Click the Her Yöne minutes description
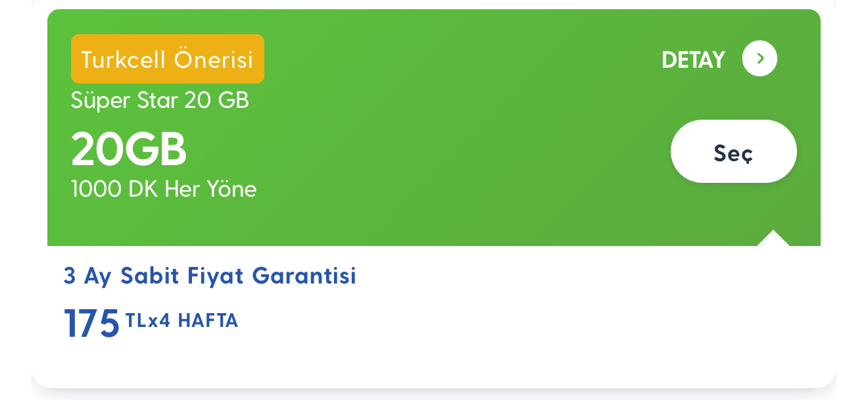The image size is (868, 400). pyautogui.click(x=210, y=189)
